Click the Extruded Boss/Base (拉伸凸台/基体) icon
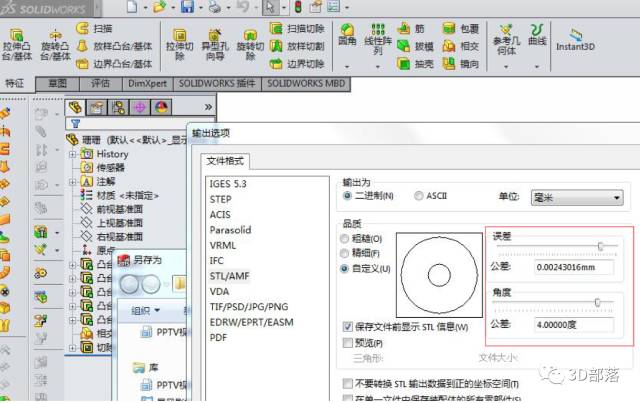 click(x=16, y=35)
